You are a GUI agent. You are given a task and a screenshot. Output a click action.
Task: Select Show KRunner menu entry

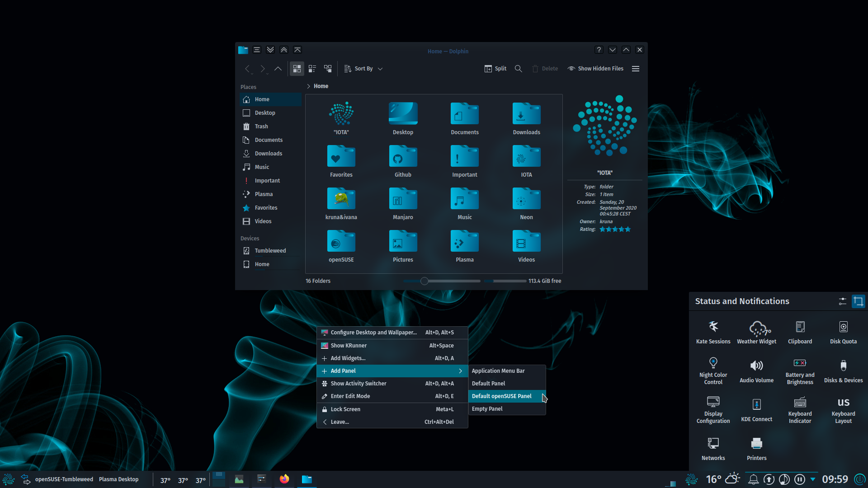point(392,346)
